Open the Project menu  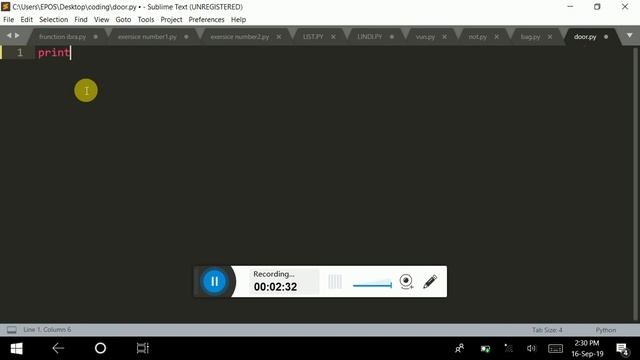tap(171, 20)
